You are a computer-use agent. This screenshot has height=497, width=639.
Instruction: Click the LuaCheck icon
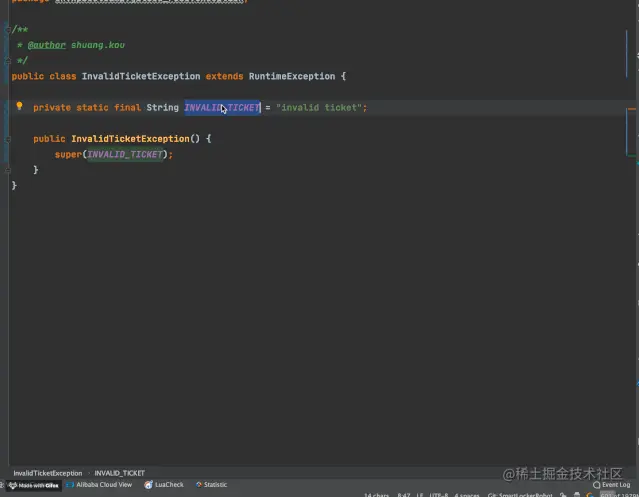click(148, 485)
